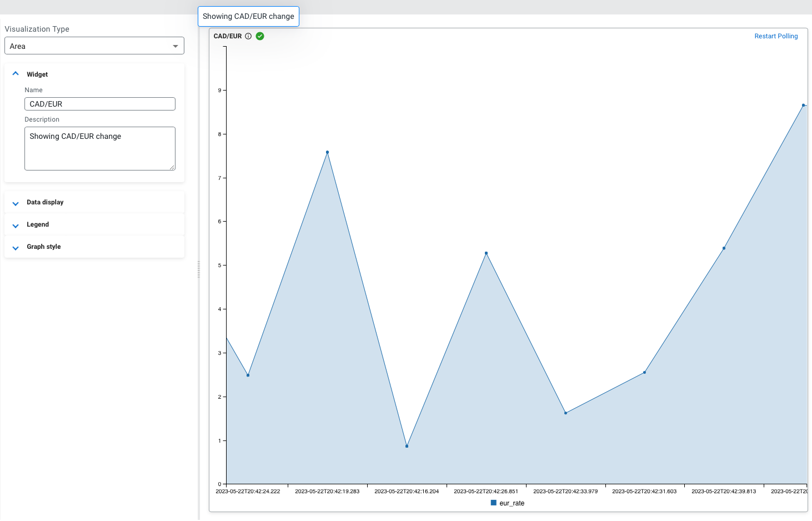
Task: Click the data point at 20:42:26.851
Action: [x=486, y=253]
